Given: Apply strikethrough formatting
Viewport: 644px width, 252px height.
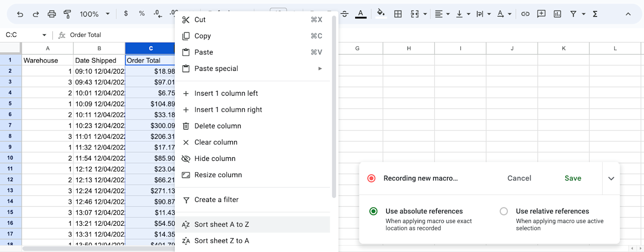Looking at the screenshot, I should (x=345, y=14).
